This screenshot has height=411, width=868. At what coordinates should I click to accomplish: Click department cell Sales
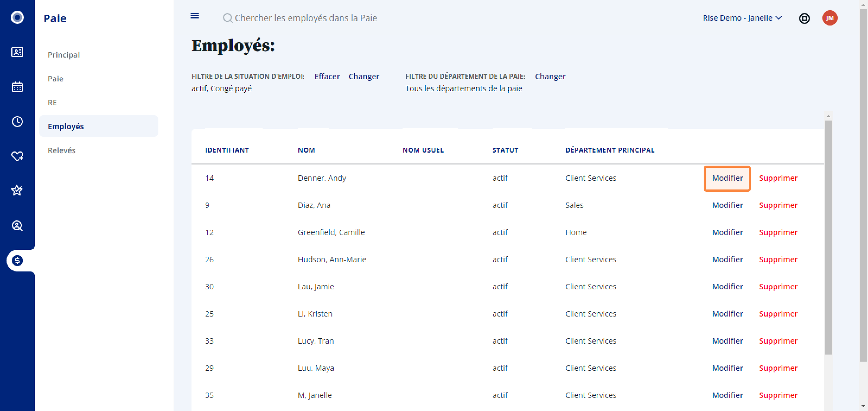click(574, 205)
